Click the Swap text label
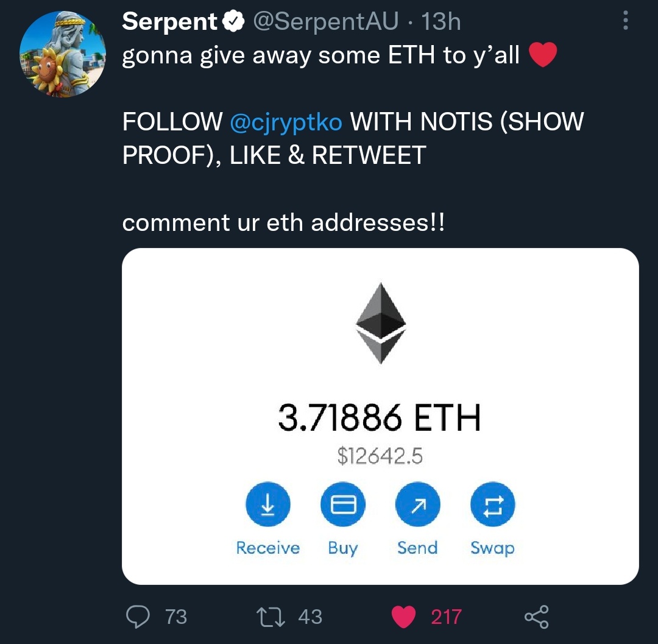The height and width of the screenshot is (644, 658). [x=492, y=548]
